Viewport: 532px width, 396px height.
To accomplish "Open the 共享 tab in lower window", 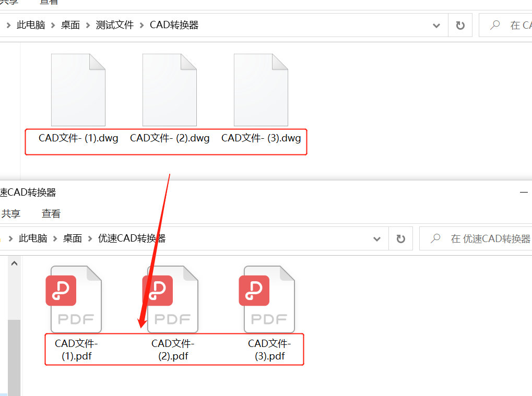I will click(11, 213).
